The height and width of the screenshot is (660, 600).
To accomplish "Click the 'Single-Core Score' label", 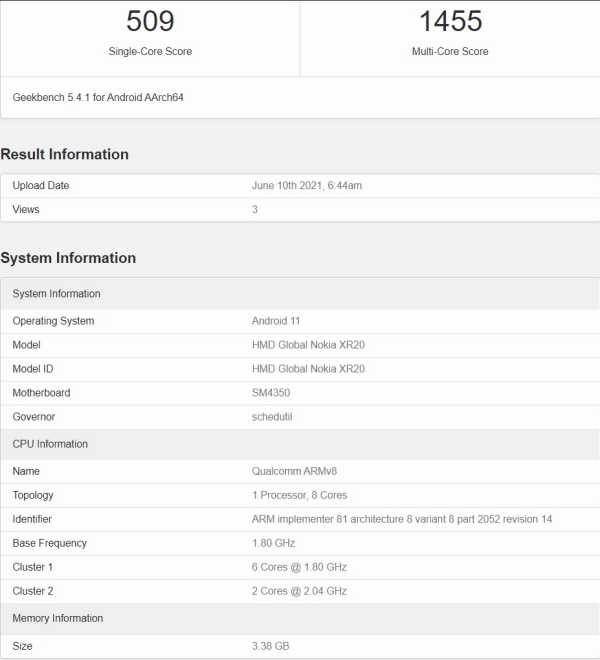I will click(150, 51).
